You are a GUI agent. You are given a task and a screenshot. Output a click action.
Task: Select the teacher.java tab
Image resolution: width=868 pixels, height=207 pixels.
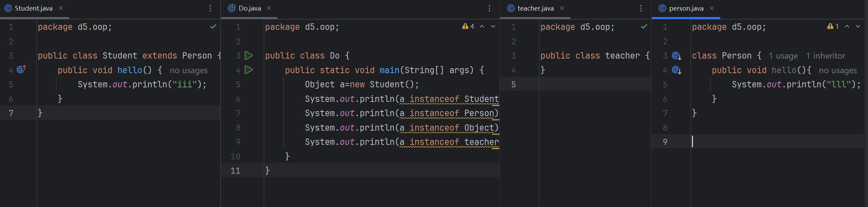[535, 8]
